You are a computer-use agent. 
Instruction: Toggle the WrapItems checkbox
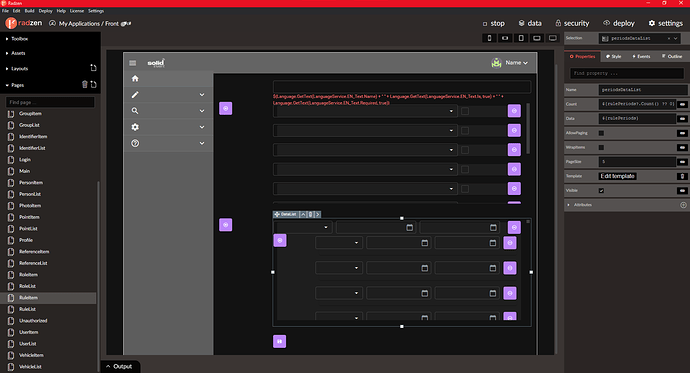(601, 147)
